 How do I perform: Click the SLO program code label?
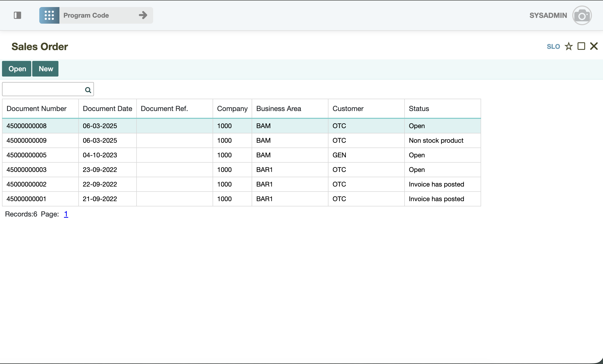553,47
